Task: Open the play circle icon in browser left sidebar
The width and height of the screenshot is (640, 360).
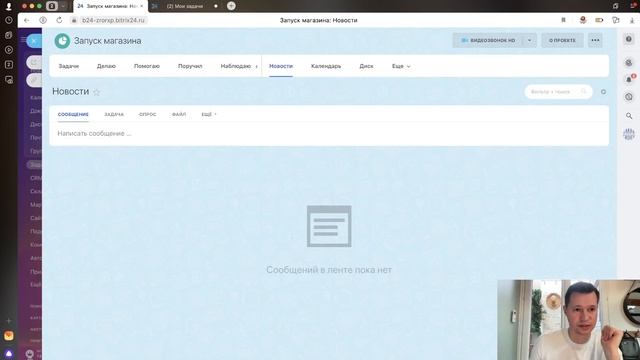Action: [9, 50]
